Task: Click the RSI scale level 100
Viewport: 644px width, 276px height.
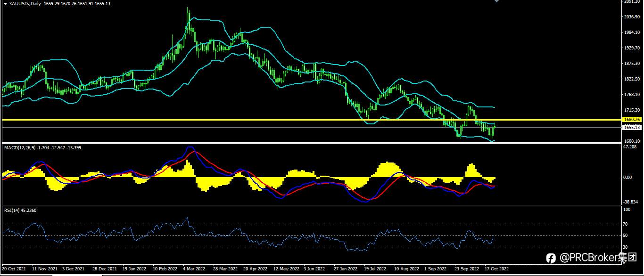Action: 627,210
